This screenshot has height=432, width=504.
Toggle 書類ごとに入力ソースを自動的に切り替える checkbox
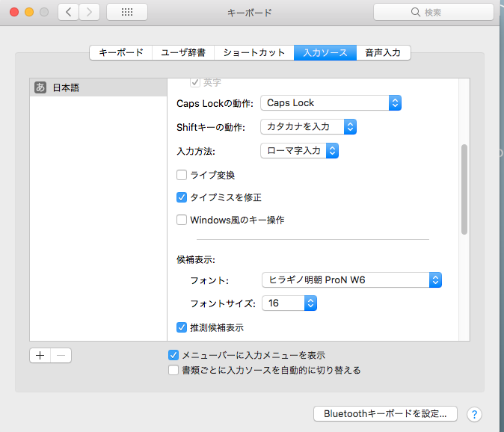point(173,370)
